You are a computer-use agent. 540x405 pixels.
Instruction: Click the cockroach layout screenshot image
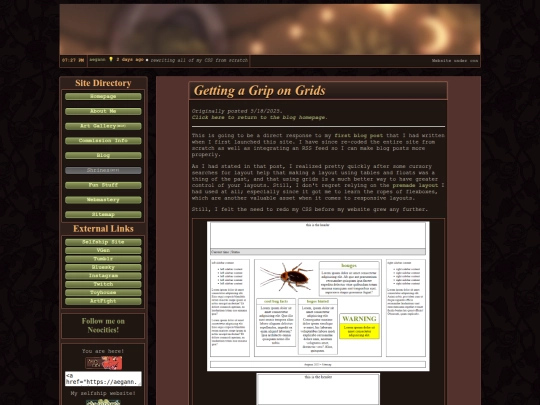tap(318, 296)
